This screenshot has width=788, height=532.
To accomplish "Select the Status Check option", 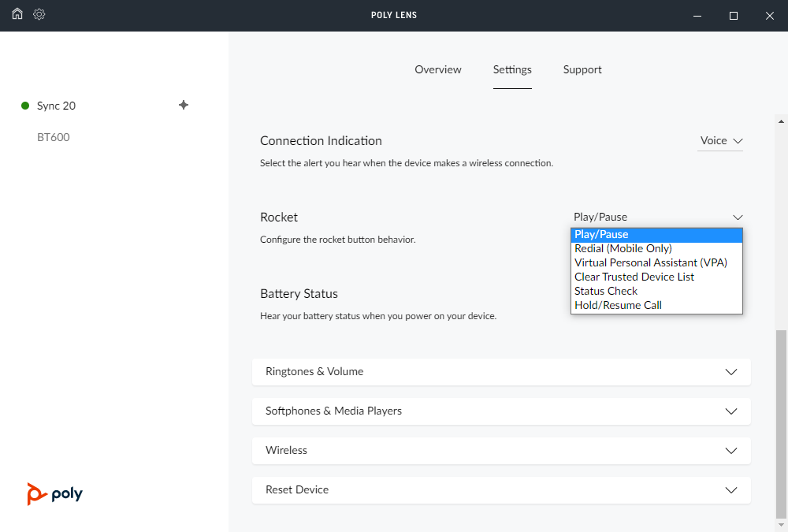I will click(x=656, y=291).
